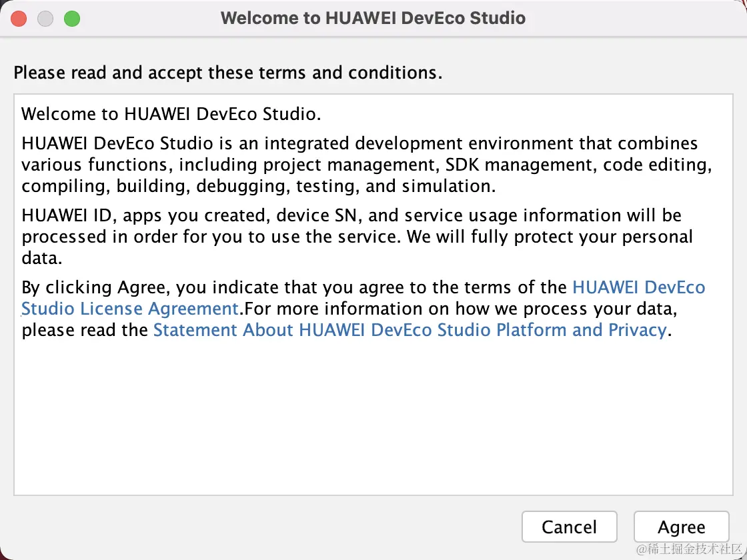Click the 'Welcome to HUAWEI DevEco Studio.' first paragraph
Screen dimensions: 747x560
171,114
